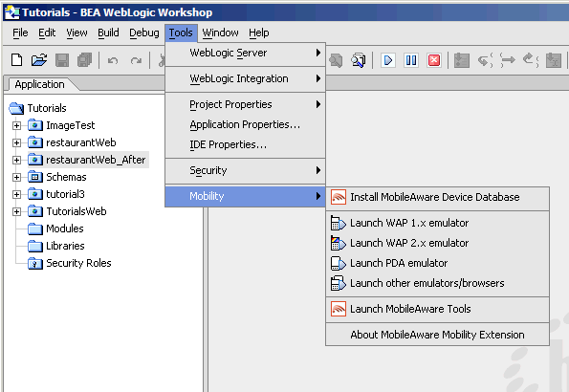Open the Help menu

click(x=259, y=33)
